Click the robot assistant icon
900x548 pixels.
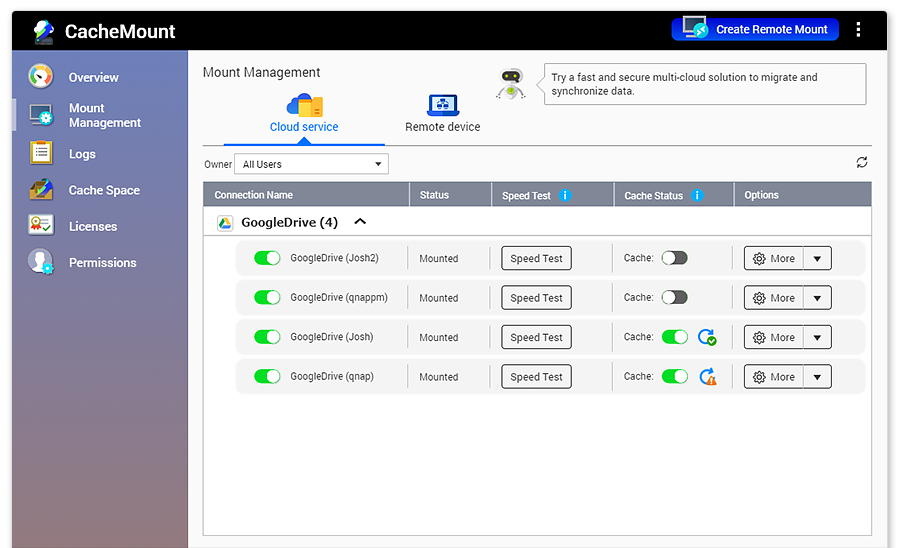click(511, 84)
